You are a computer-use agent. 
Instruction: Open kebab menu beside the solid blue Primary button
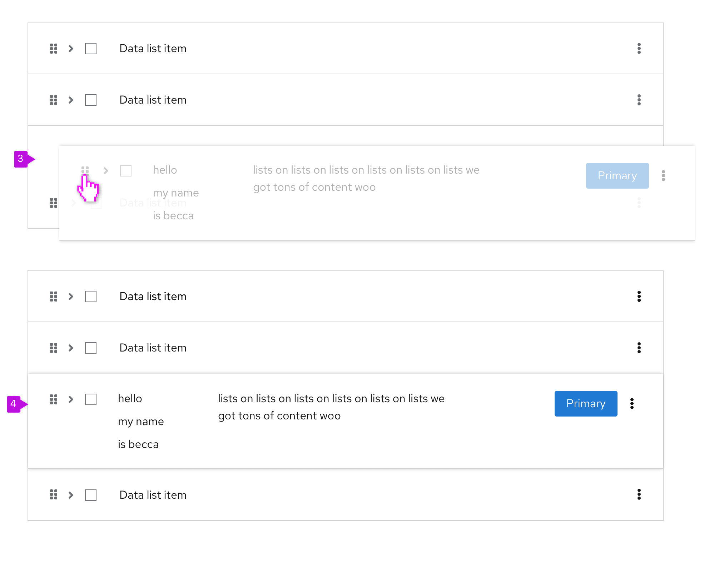(x=632, y=404)
